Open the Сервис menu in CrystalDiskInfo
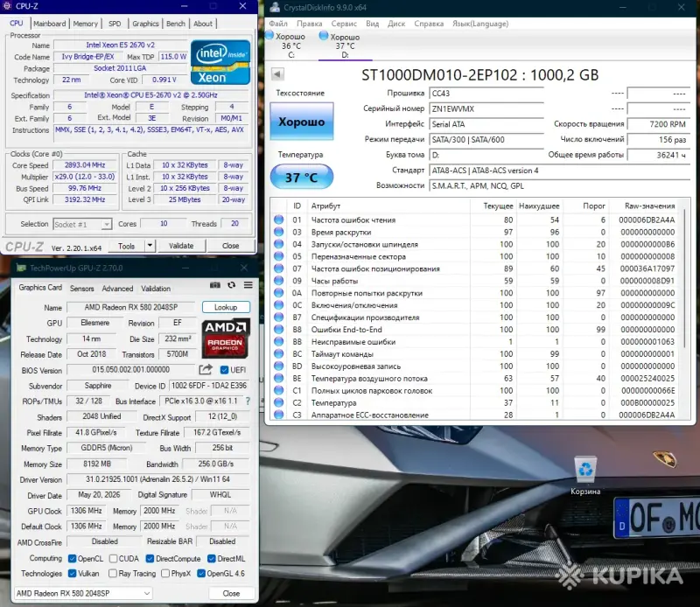This screenshot has width=700, height=607. click(344, 24)
